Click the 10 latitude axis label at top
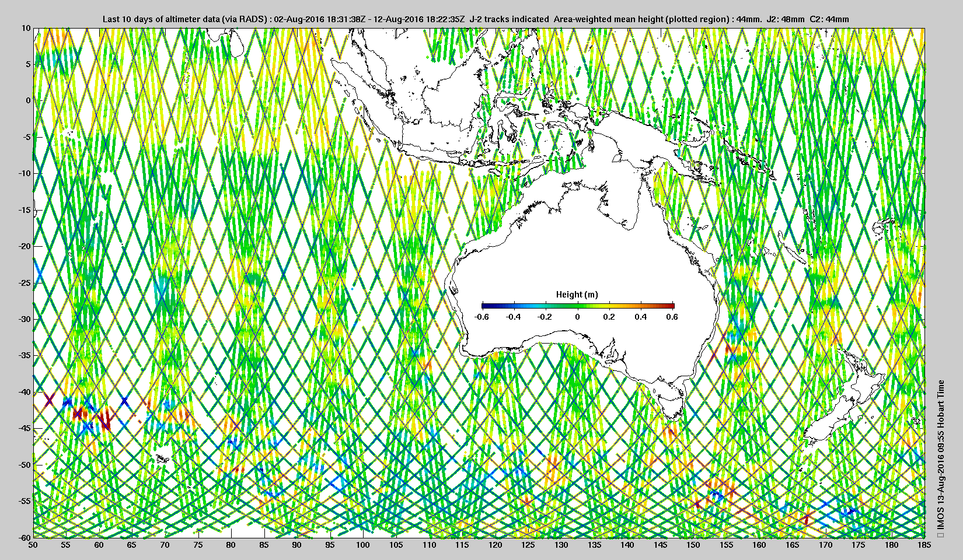The width and height of the screenshot is (963, 560). click(x=26, y=28)
